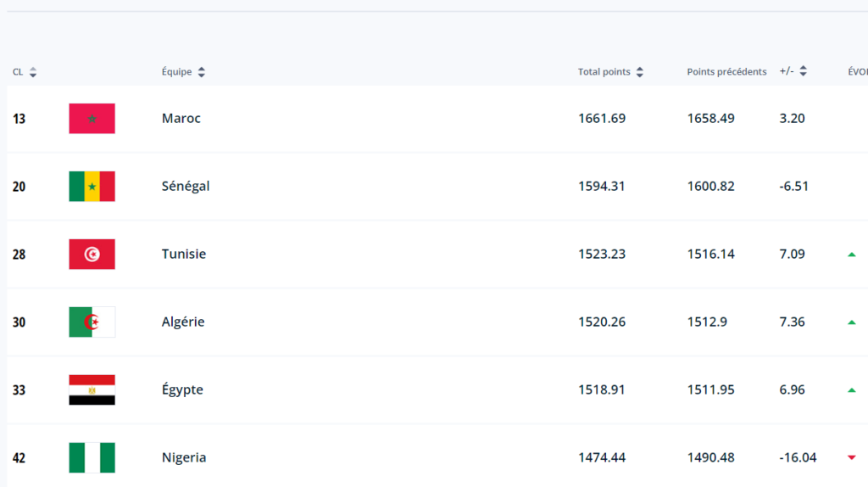The image size is (868, 487).
Task: Sort by +/- column arrows
Action: (x=804, y=71)
